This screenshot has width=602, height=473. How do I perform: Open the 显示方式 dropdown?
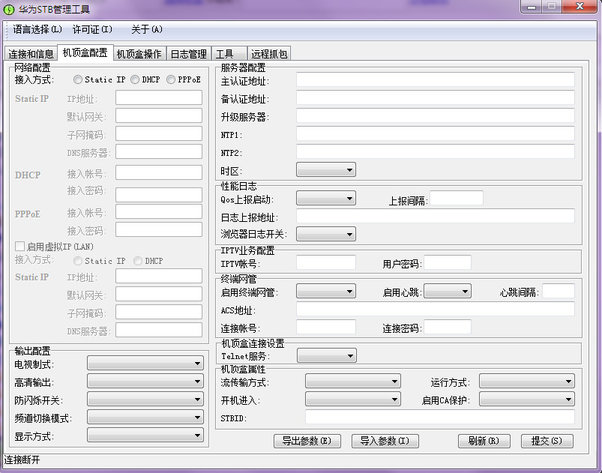click(146, 435)
